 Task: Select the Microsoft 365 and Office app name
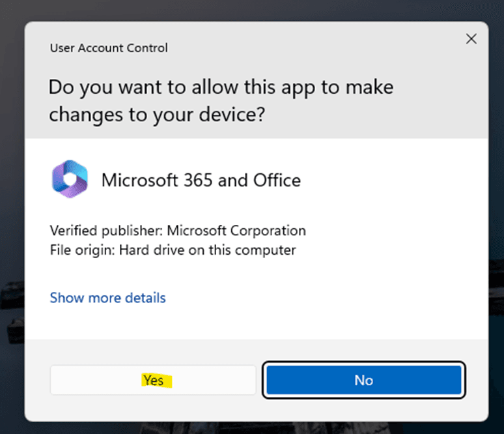(201, 180)
